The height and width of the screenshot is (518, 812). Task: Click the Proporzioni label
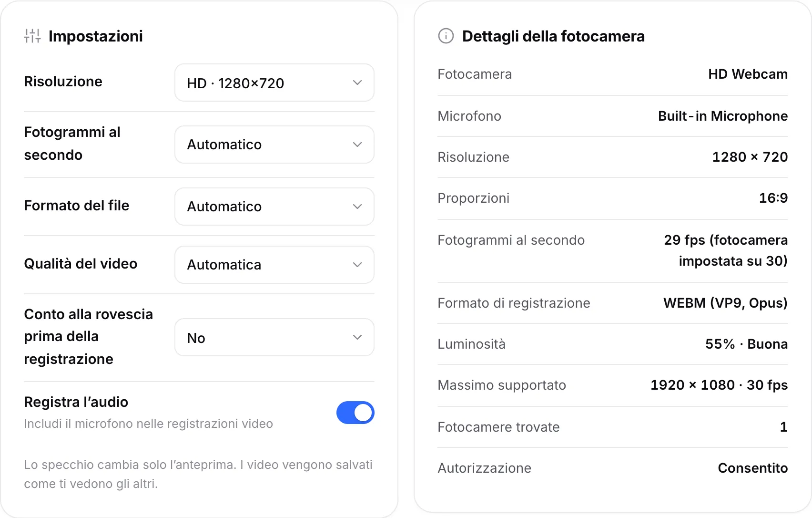(474, 198)
